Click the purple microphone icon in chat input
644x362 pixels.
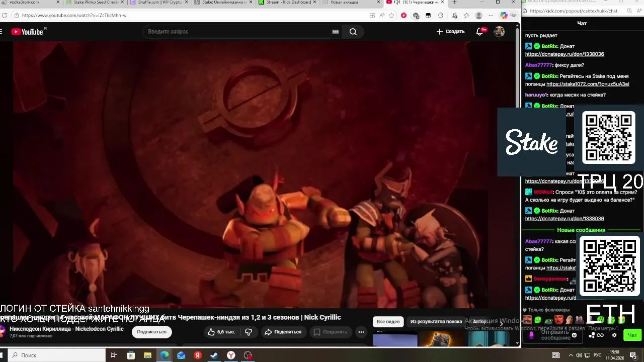coord(531,335)
